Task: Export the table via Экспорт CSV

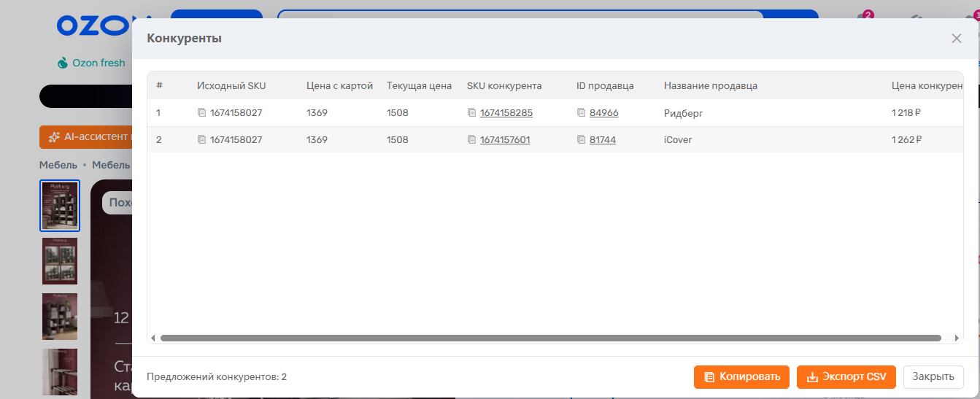Action: click(x=846, y=376)
